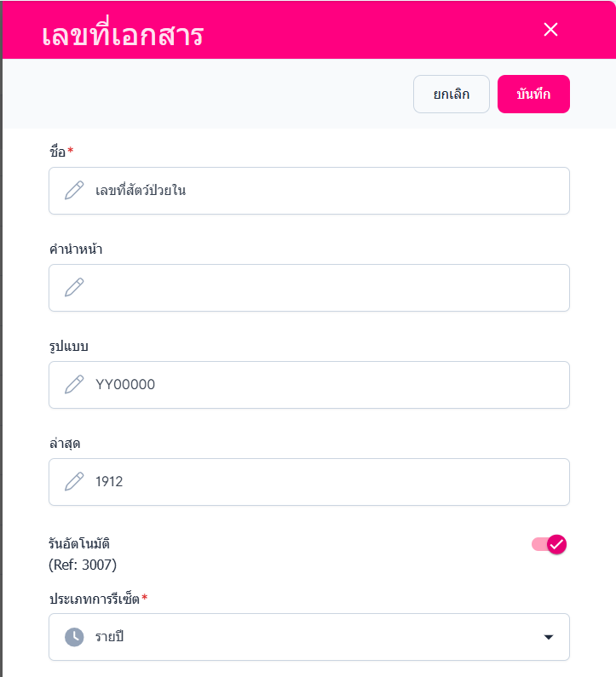This screenshot has height=677, width=616.
Task: Click the รูปแบบ field showing YY00000
Action: [324, 385]
